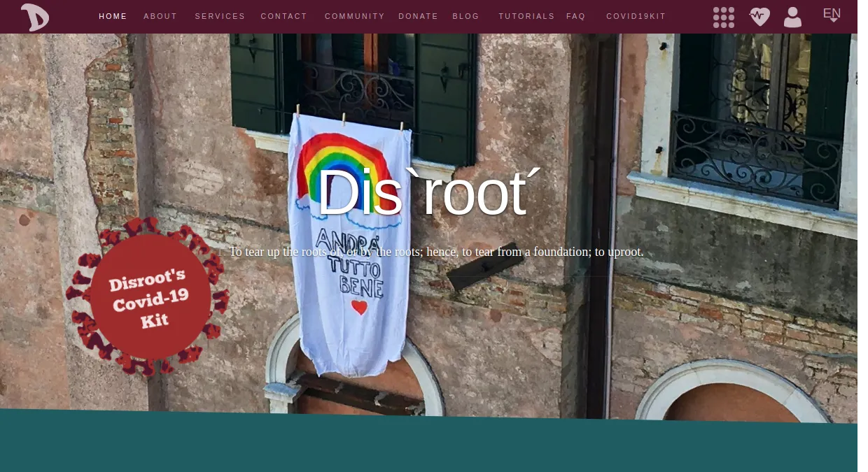The image size is (868, 472).
Task: Open the Covid19Kit menu item
Action: 636,16
